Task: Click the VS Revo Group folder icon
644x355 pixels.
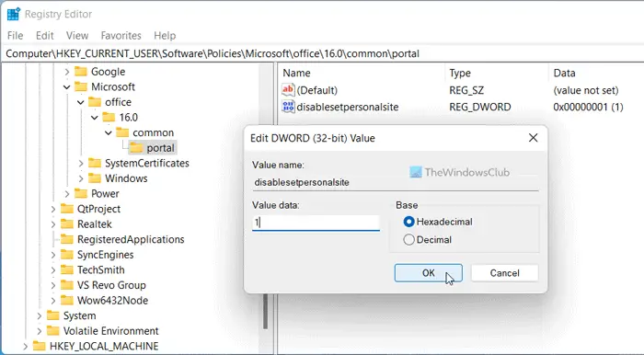Action: click(x=67, y=285)
